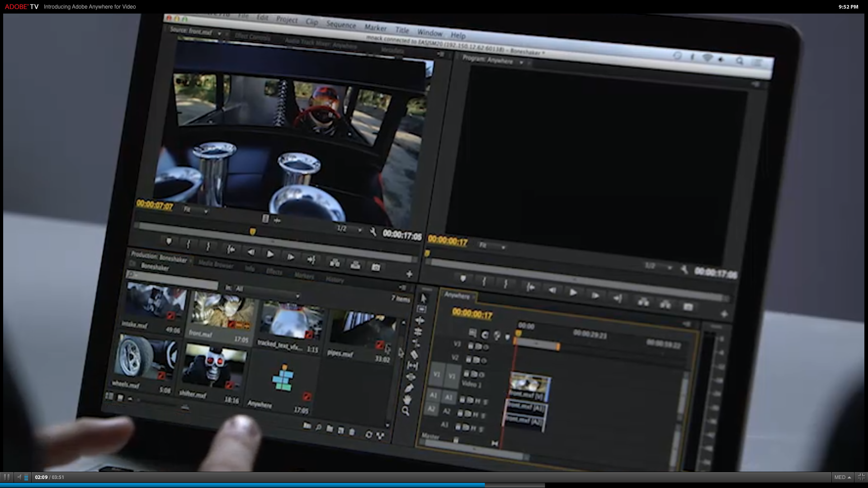Open Program monitor playback resolution dropdown
This screenshot has height=488, width=868.
click(x=659, y=267)
